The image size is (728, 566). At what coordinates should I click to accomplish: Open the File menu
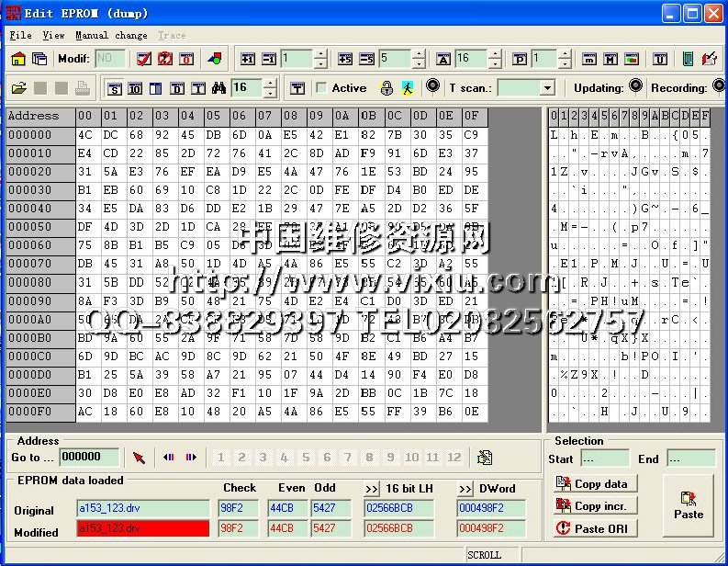click(x=20, y=35)
